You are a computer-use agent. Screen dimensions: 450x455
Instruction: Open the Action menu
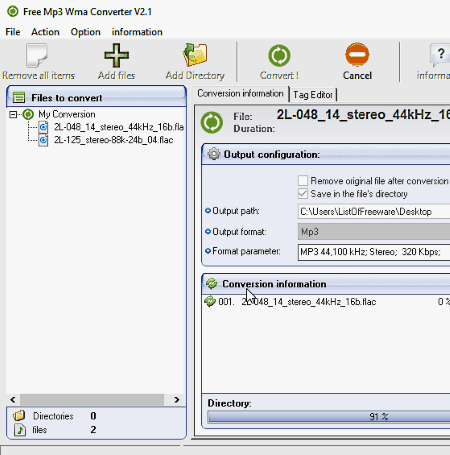point(45,32)
